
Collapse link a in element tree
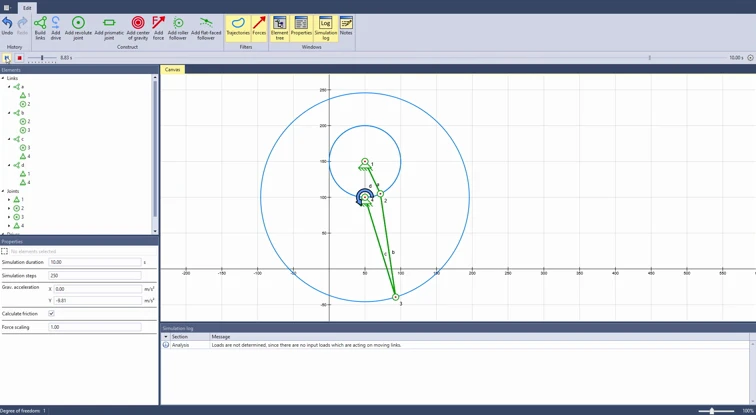click(x=9, y=87)
